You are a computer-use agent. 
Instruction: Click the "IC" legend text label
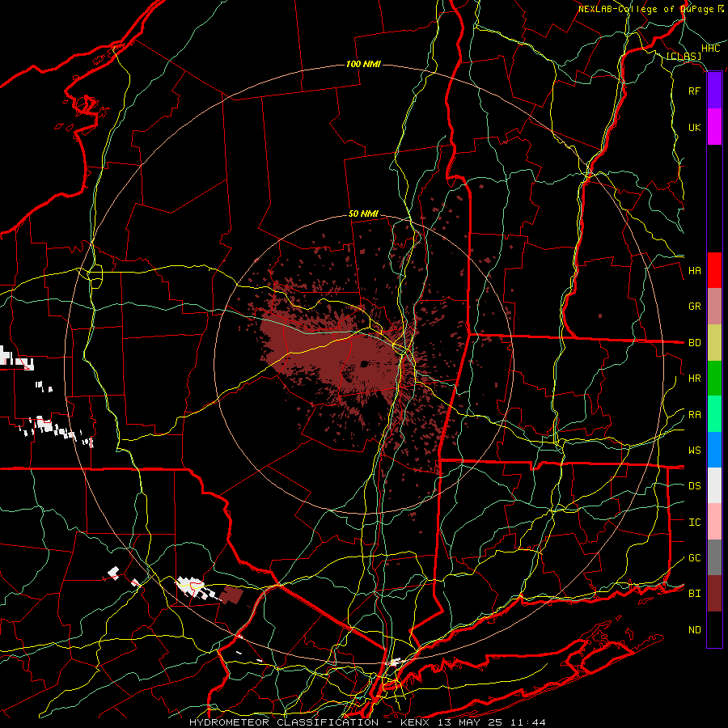694,523
